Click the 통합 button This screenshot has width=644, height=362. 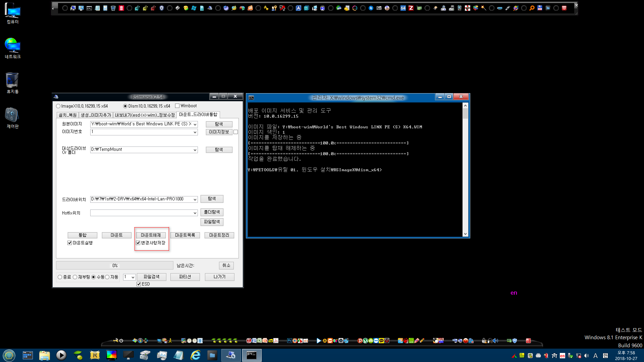tap(83, 235)
